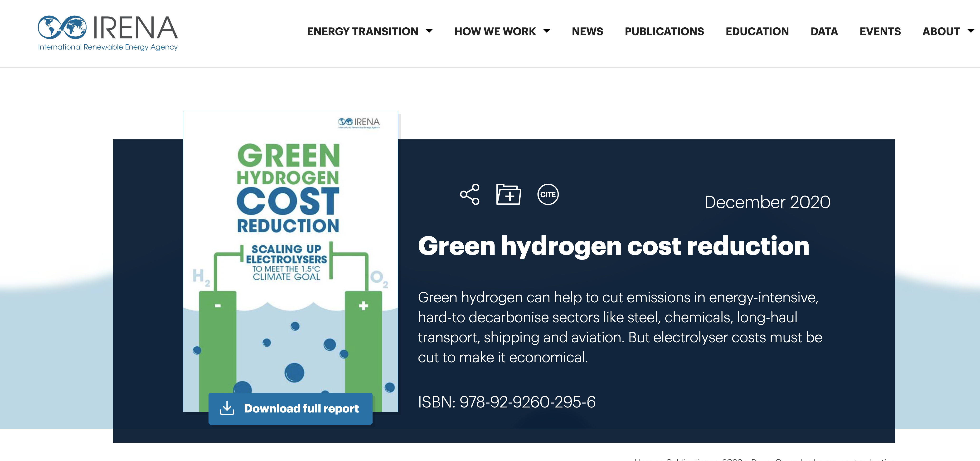Go to the News page
Screen dimensions: 980x461
(587, 31)
